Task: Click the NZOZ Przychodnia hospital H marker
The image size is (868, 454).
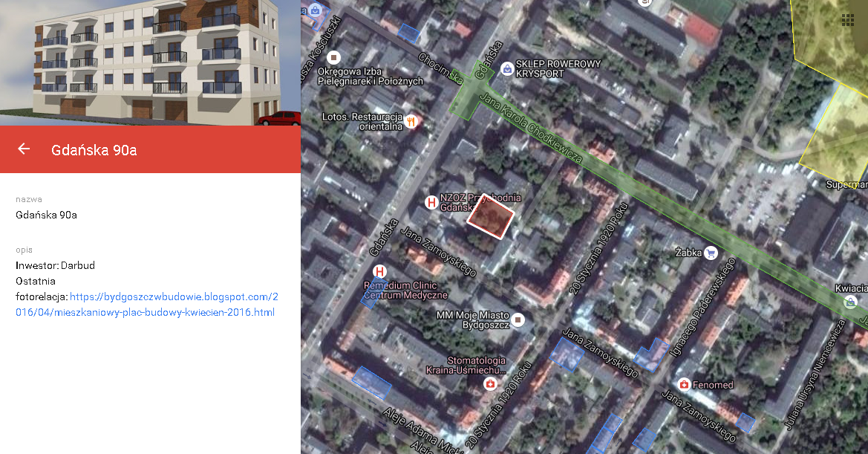Action: tap(431, 203)
